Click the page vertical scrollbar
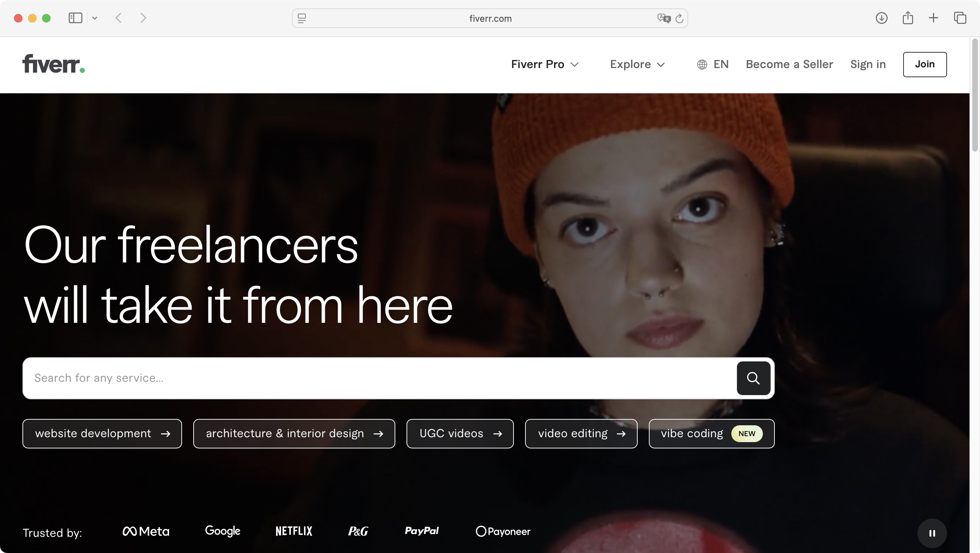 point(975,95)
